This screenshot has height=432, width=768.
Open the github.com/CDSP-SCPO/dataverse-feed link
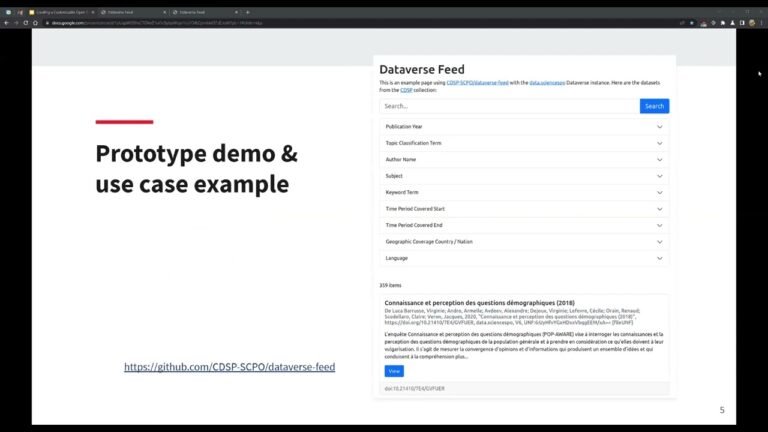tap(229, 367)
